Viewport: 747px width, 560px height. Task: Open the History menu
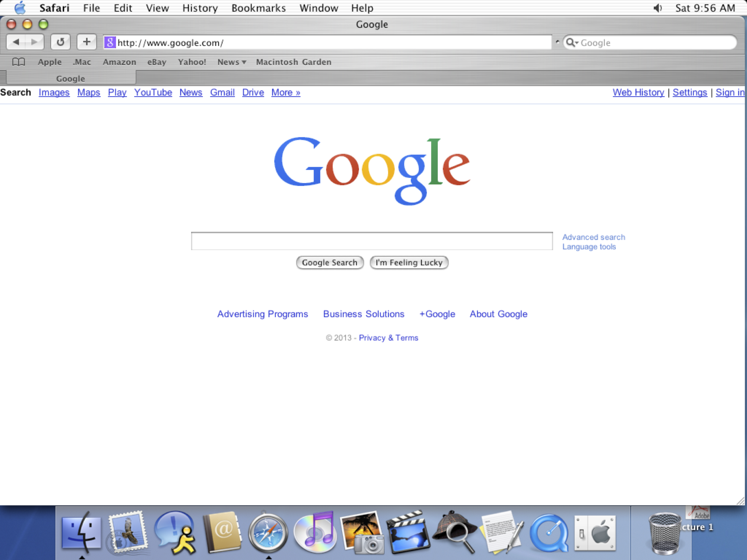tap(200, 8)
